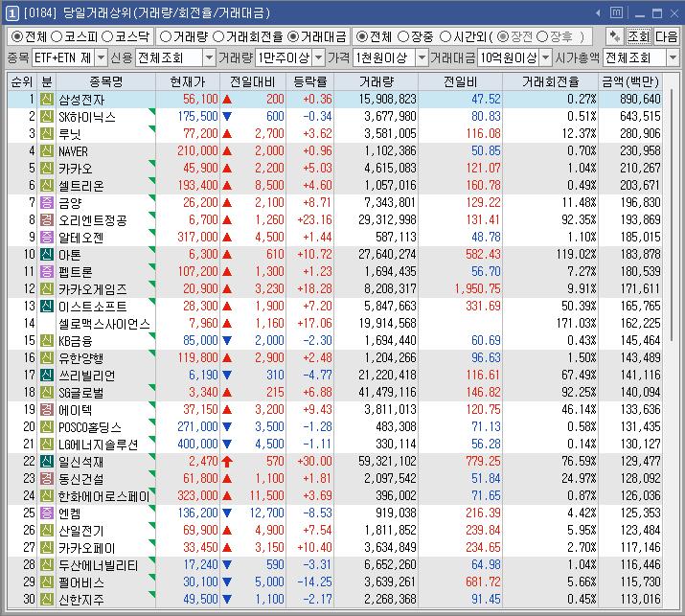
Task: Click the up triangle in 삼성전자 row
Action: 227,100
